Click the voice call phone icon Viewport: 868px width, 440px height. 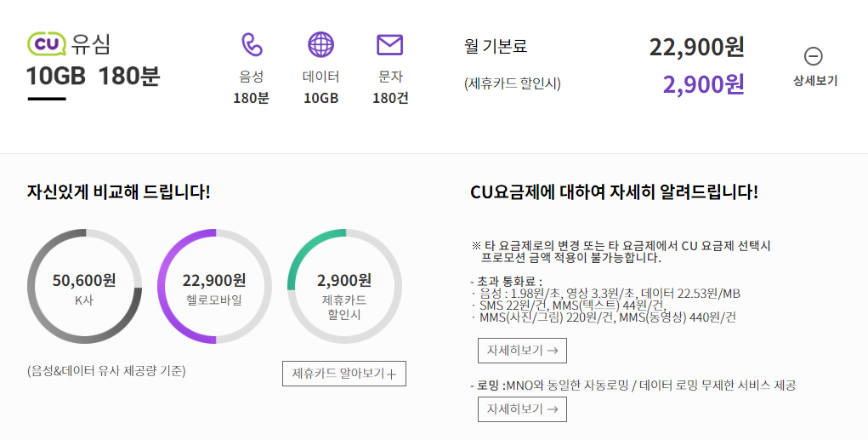coord(252,45)
